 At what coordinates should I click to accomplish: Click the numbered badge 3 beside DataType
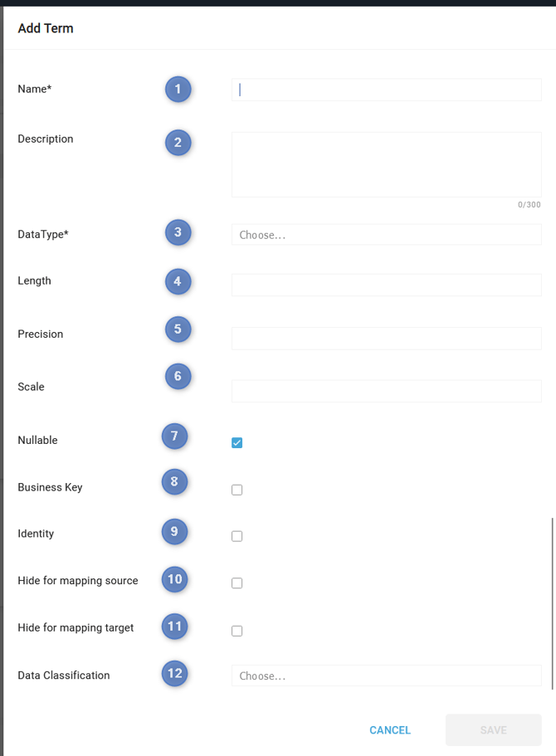tap(178, 232)
